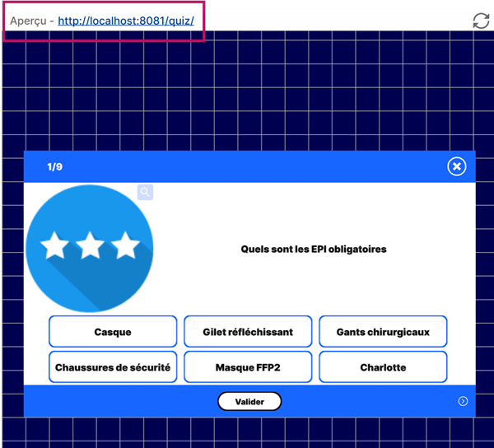
Task: Open the localhost:8081/quiz link
Action: (126, 21)
